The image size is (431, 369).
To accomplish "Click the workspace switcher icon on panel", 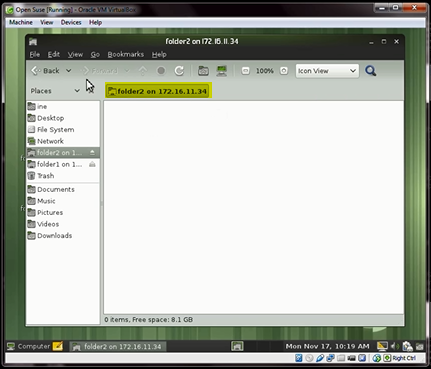I will [x=237, y=347].
